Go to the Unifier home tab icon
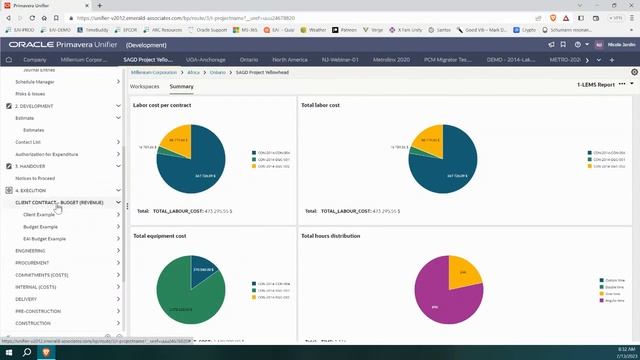The width and height of the screenshot is (640, 360). click(9, 60)
